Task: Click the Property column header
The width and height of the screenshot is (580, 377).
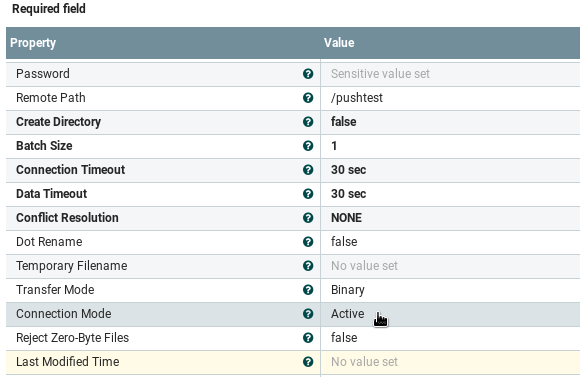Action: pos(163,43)
